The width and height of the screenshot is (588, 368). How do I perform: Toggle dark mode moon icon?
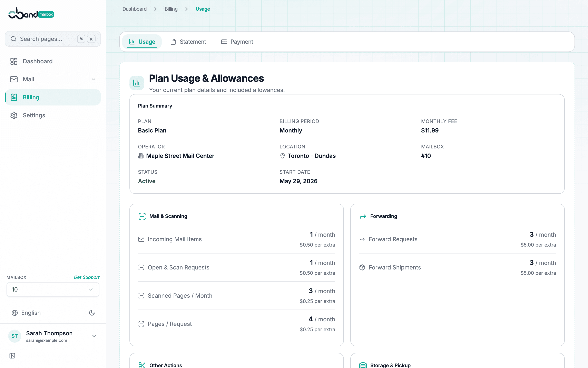[x=92, y=313]
